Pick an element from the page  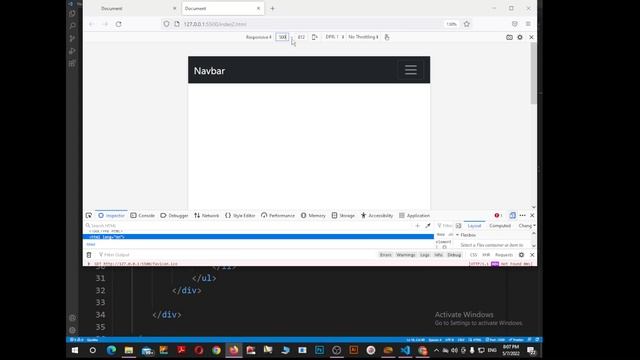[x=89, y=216]
